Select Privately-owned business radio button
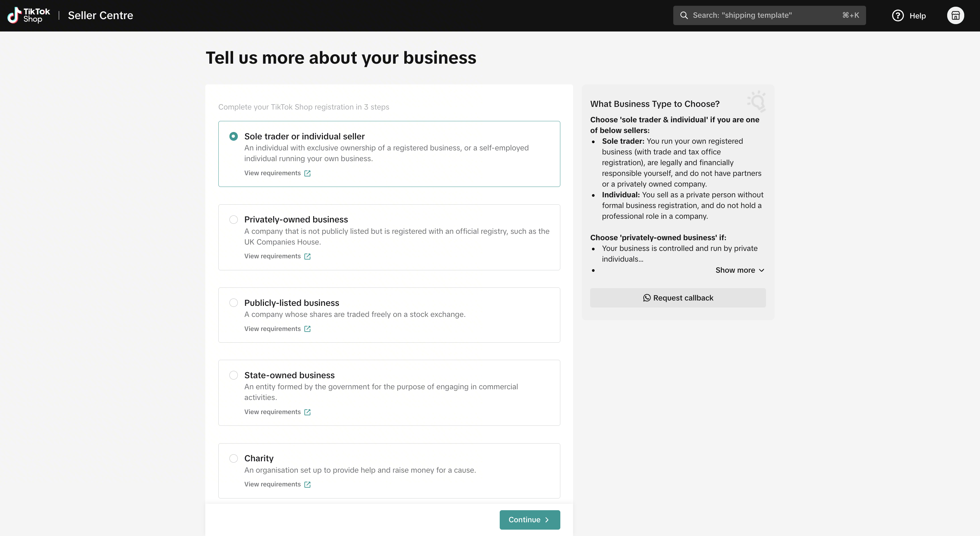Viewport: 980px width, 536px height. [x=233, y=219]
